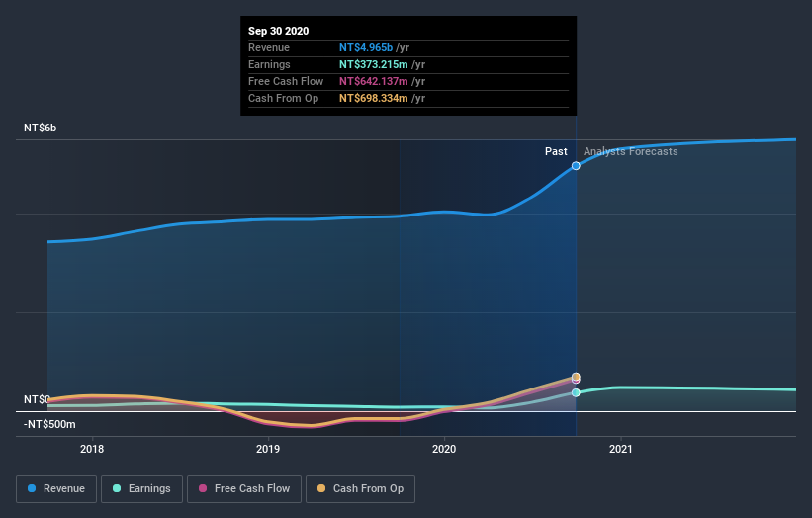Click the 2020 x-axis label
Image resolution: width=812 pixels, height=518 pixels.
pyautogui.click(x=444, y=449)
